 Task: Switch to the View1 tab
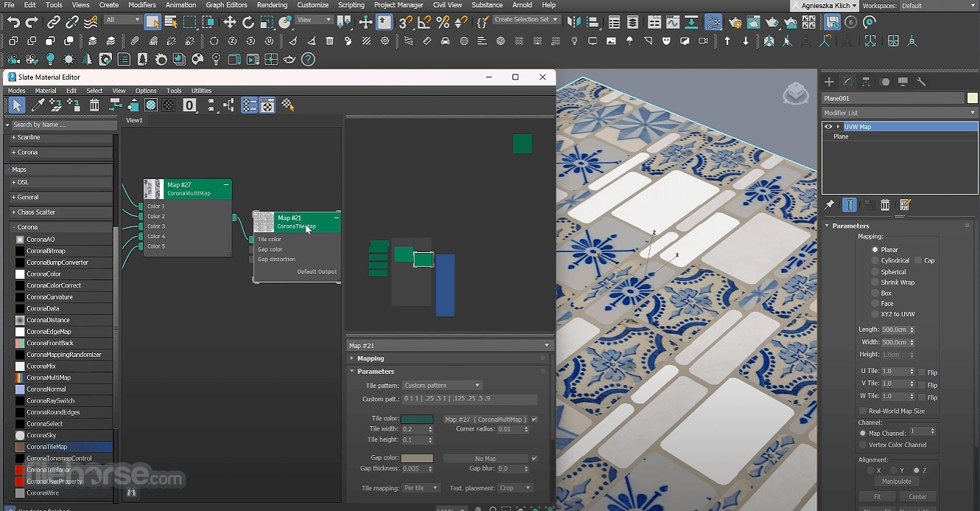coord(134,120)
